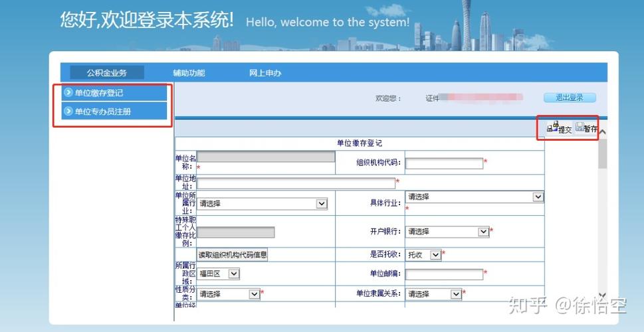The image size is (644, 332).
Task: Click the 单位名称 input field
Action: coord(266,157)
